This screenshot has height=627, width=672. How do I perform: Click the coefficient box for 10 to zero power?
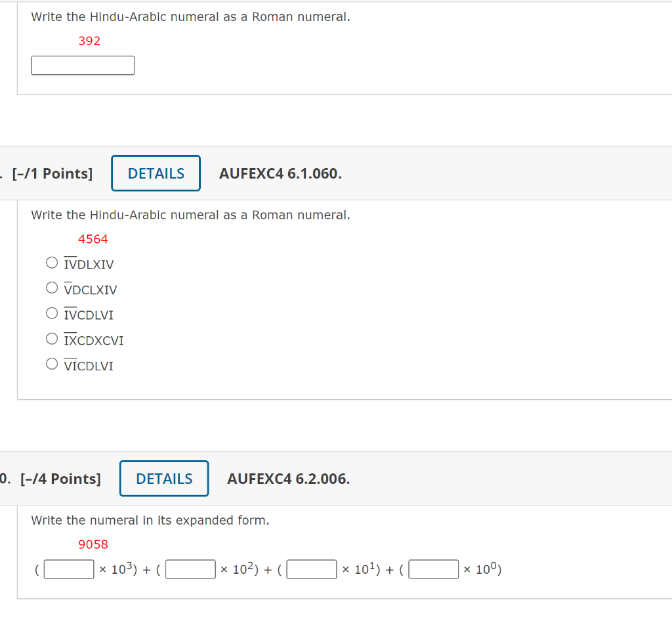click(x=434, y=569)
